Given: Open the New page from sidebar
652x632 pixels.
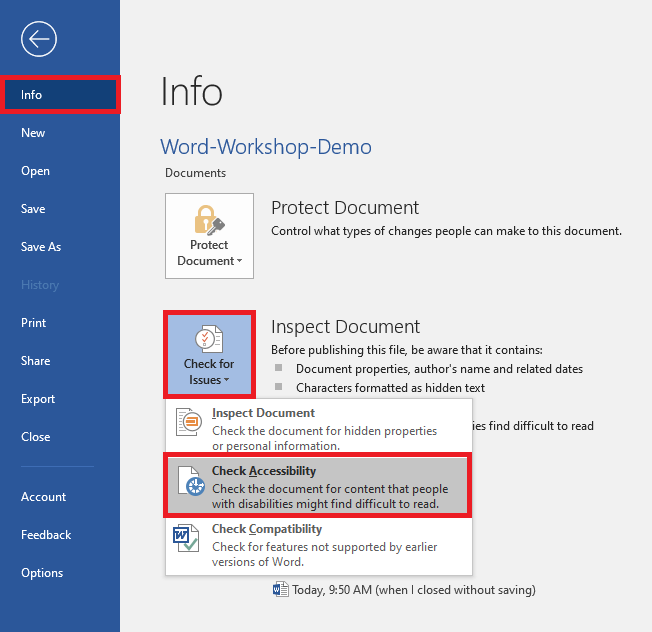Looking at the screenshot, I should 33,133.
